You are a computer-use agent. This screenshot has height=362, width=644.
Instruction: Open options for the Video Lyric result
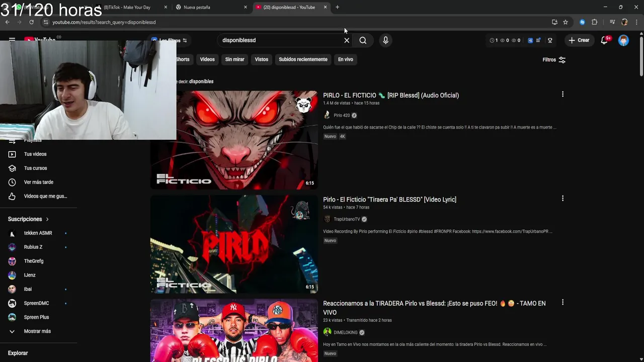[x=562, y=199]
